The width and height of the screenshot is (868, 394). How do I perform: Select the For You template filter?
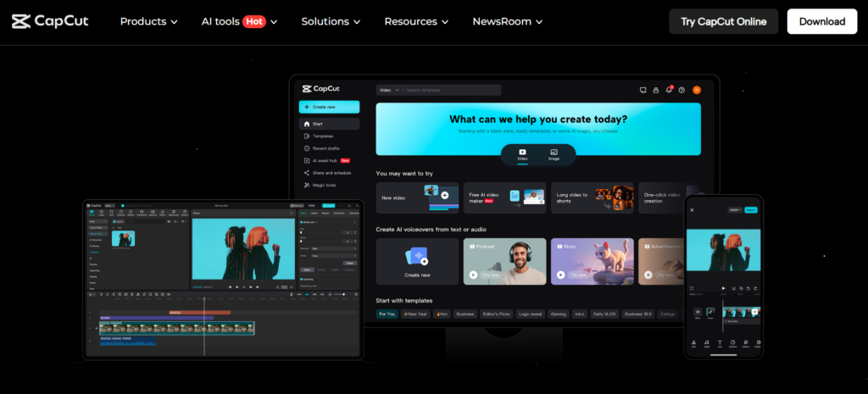387,314
